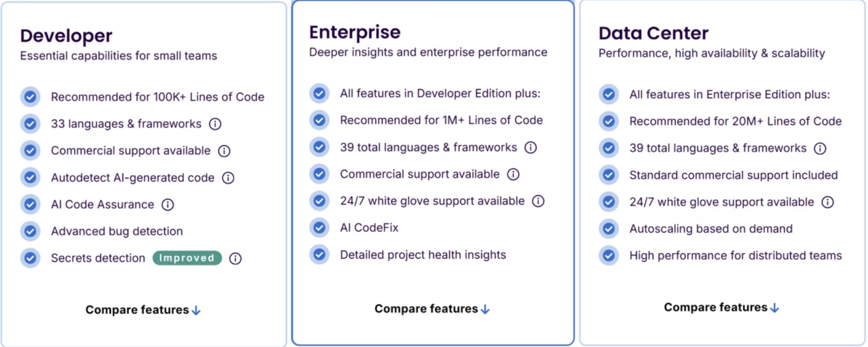Screen dimensions: 868x347
Task: Click info icon for Enterprise 24/7 white glove support
Action: pyautogui.click(x=538, y=201)
